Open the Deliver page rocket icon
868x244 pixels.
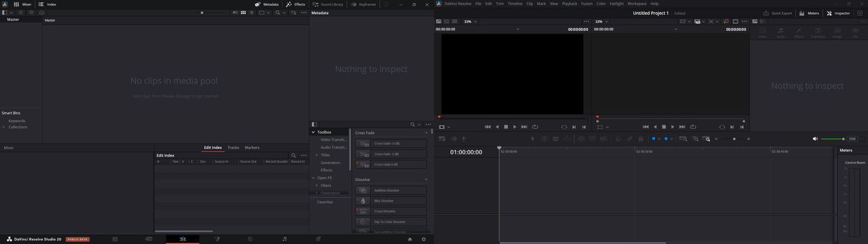tap(318, 239)
